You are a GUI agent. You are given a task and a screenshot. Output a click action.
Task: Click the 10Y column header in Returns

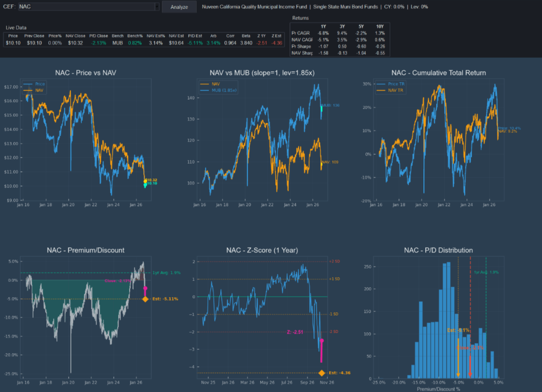tap(380, 27)
